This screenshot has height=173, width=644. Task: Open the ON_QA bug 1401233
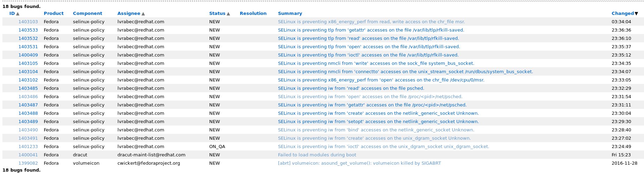coord(28,146)
